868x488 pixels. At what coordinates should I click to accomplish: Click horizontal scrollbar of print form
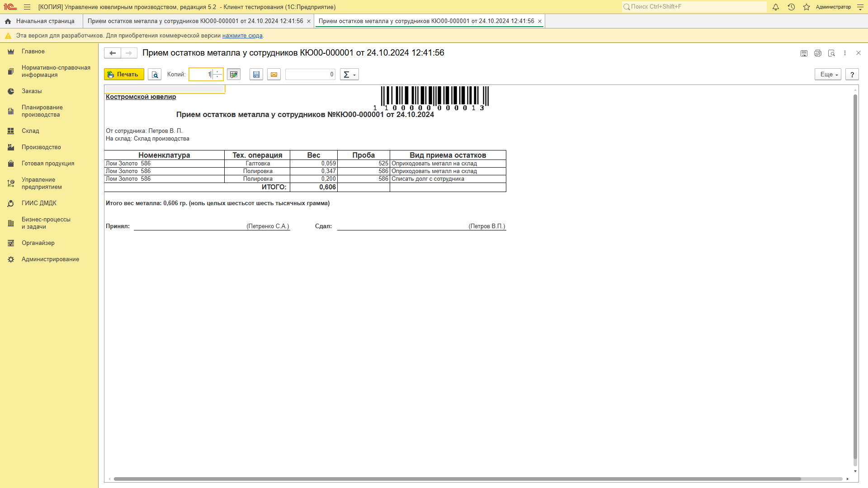click(x=457, y=479)
